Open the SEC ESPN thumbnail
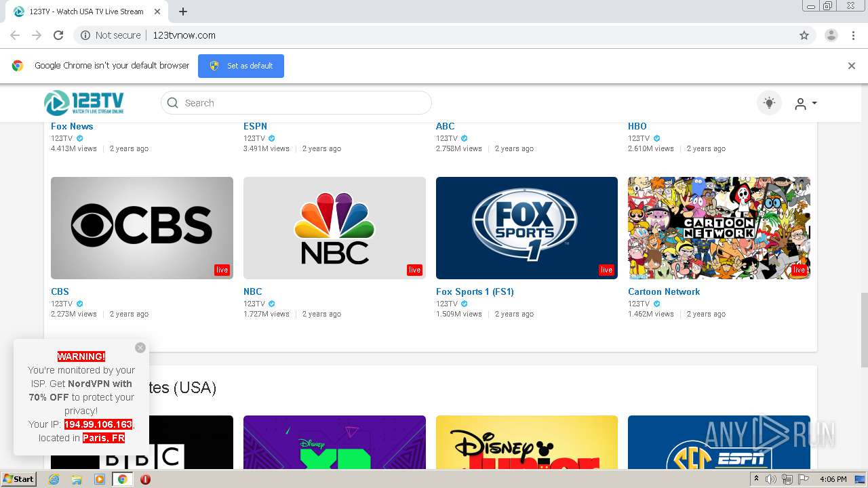Screen dimensions: 868x488 719,442
